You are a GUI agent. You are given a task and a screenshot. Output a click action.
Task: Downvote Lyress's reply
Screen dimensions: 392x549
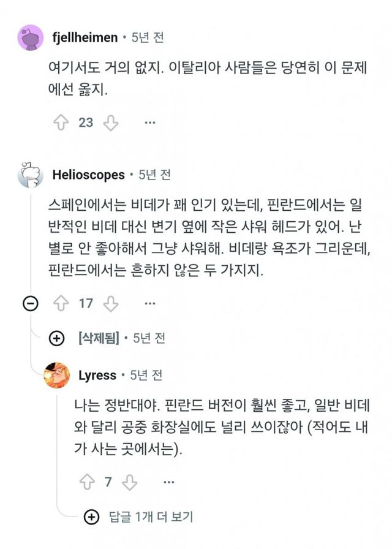pos(129,482)
